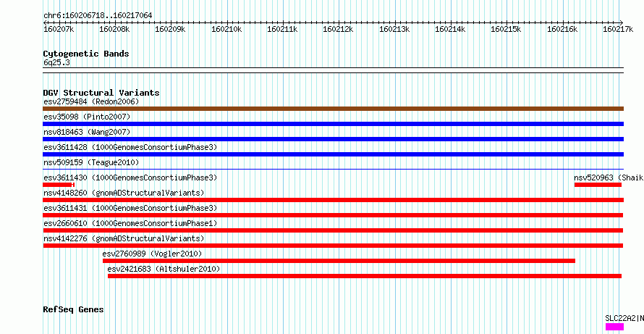This screenshot has width=644, height=334.
Task: Open the nsv4148260 gnomAD red bar
Action: 333,200
